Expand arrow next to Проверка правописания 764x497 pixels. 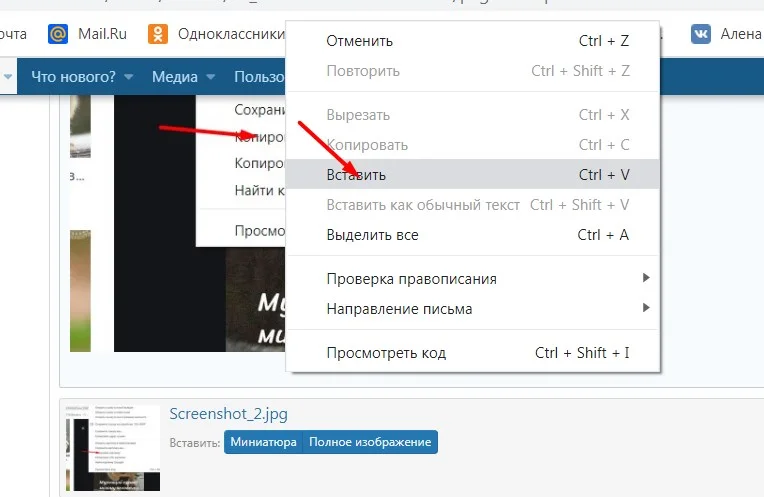click(646, 278)
